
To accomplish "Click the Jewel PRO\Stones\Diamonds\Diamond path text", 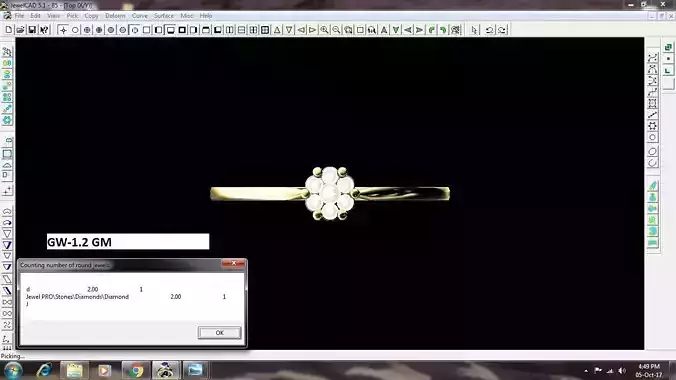I will pyautogui.click(x=77, y=297).
